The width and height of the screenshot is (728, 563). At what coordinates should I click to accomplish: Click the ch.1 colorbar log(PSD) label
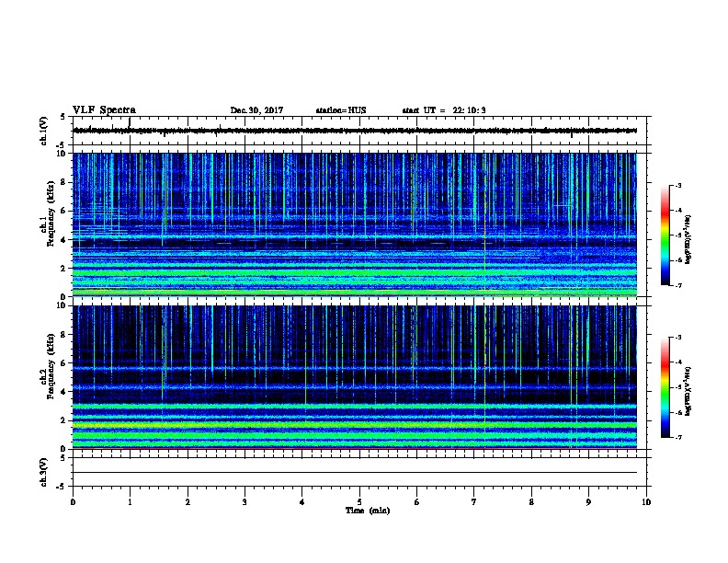click(688, 240)
